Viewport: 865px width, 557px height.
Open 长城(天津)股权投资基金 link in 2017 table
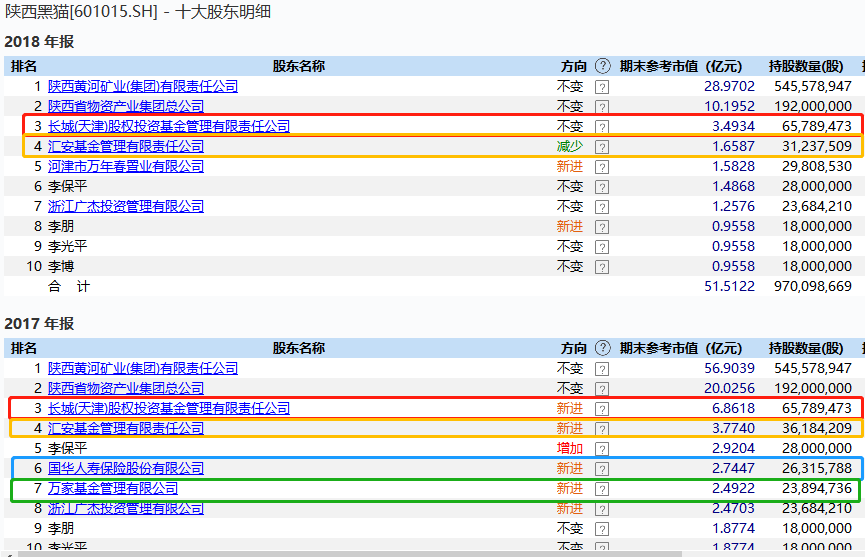[169, 408]
